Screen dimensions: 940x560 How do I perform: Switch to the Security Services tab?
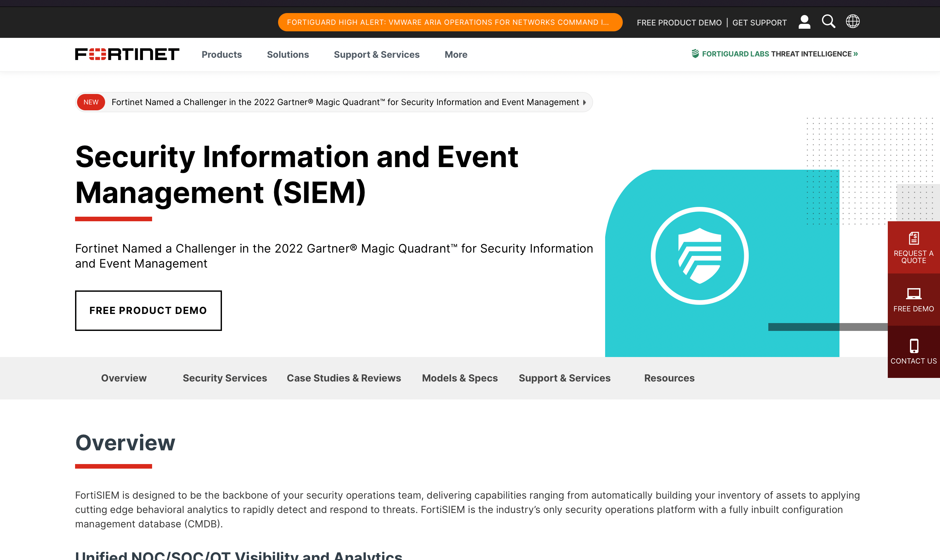225,378
